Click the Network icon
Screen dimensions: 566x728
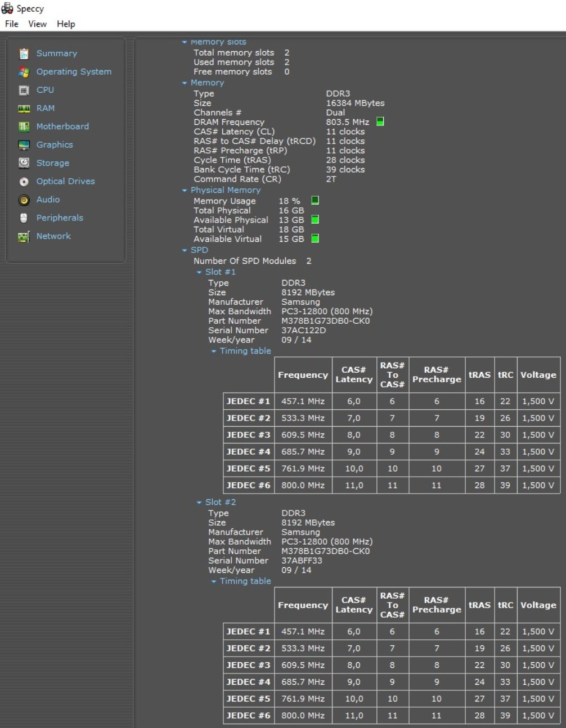[24, 237]
